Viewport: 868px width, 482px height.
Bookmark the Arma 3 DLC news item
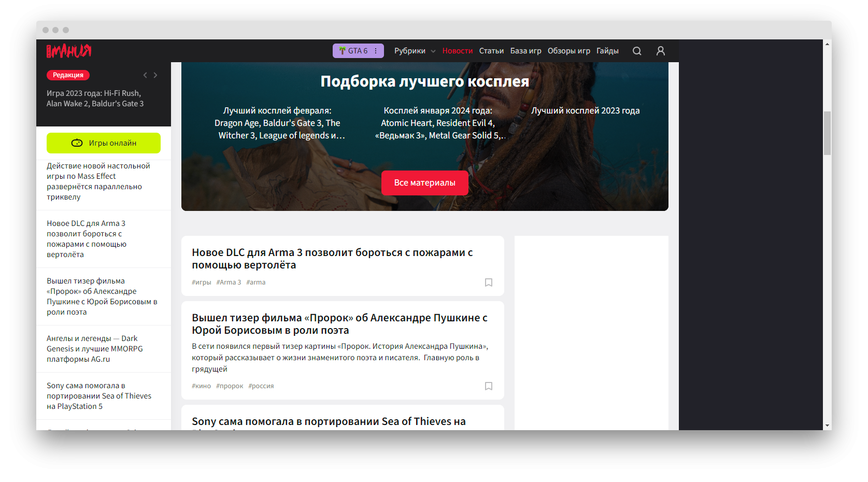click(x=488, y=282)
